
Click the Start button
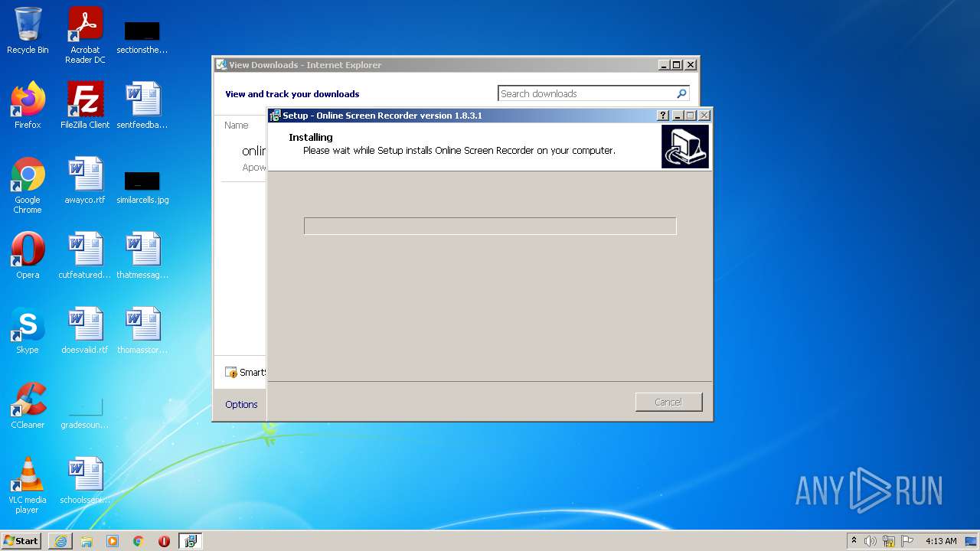pos(21,541)
